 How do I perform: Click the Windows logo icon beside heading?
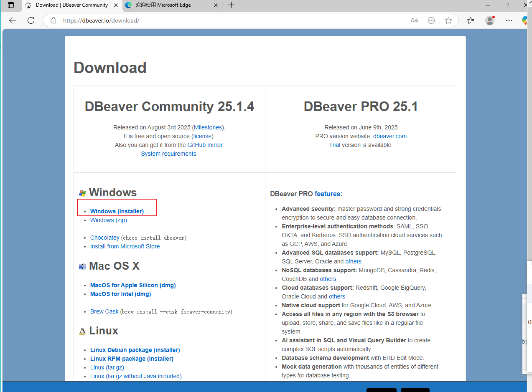tap(82, 193)
